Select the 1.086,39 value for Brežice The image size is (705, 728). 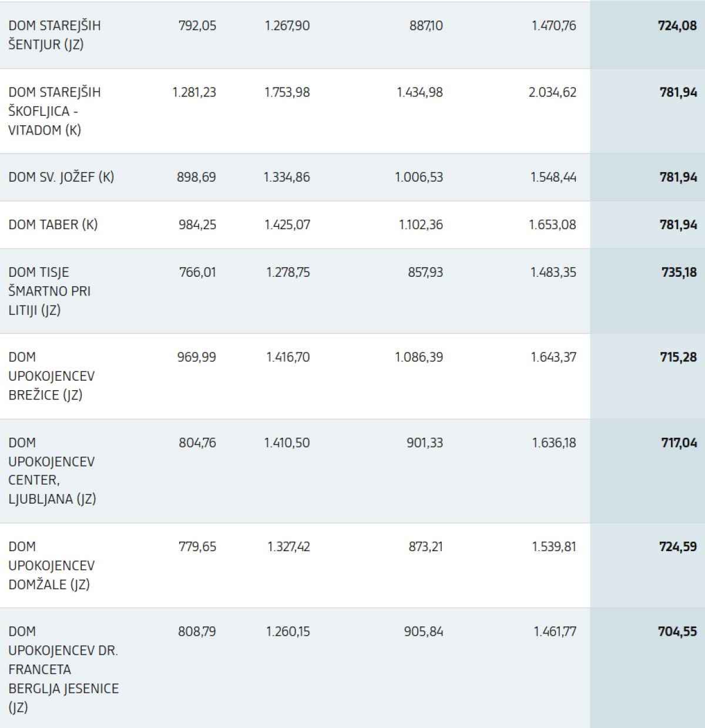click(419, 357)
